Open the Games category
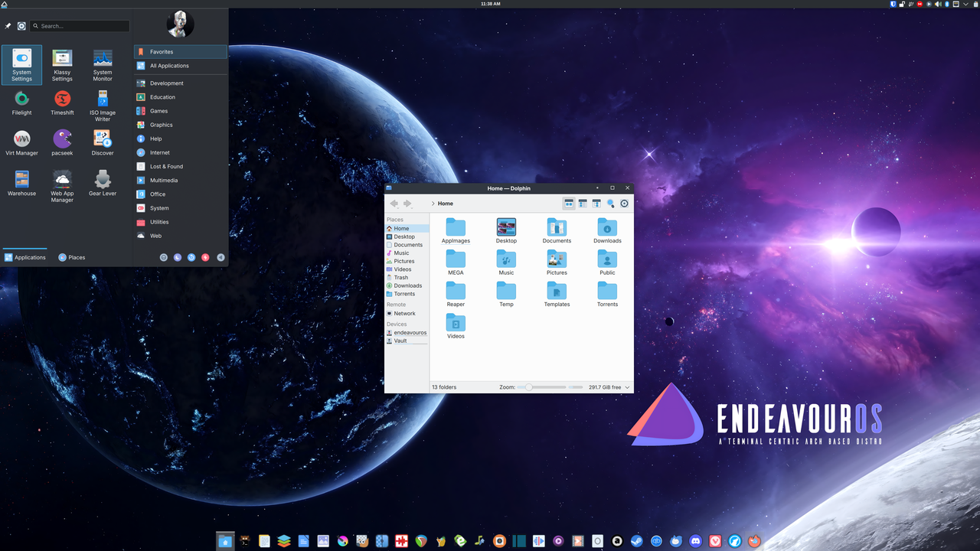Viewport: 980px width, 551px height. point(181,111)
